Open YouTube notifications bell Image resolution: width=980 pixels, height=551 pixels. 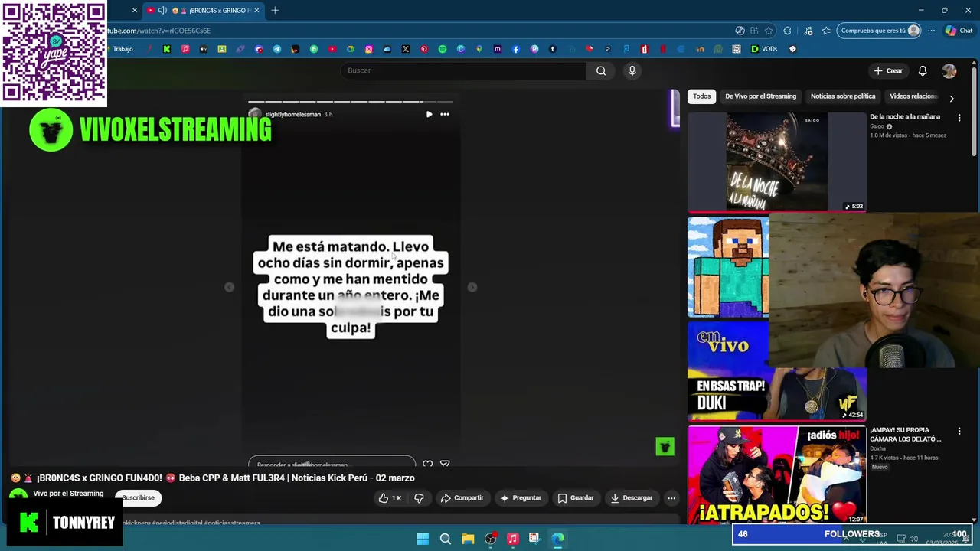point(923,70)
